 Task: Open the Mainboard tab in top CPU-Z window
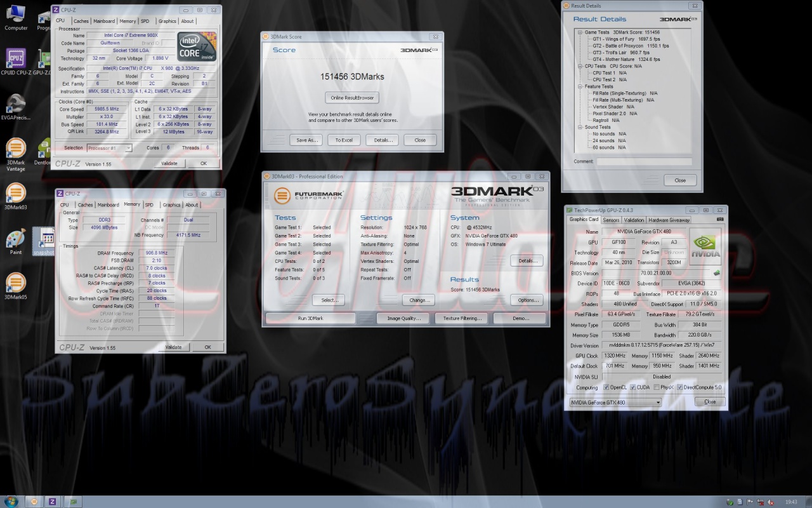pyautogui.click(x=104, y=21)
